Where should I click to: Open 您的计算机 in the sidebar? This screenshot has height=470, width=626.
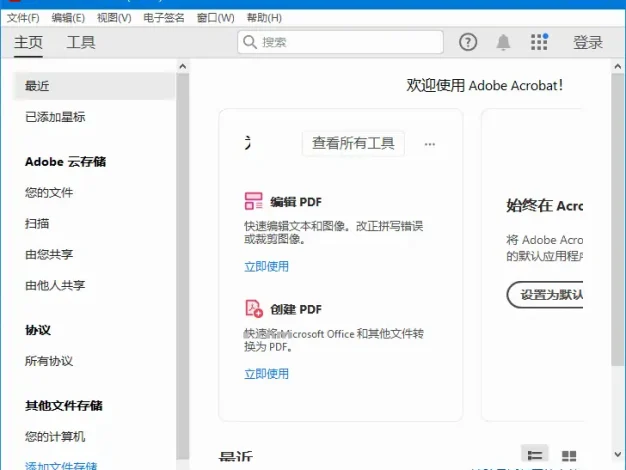pyautogui.click(x=55, y=436)
